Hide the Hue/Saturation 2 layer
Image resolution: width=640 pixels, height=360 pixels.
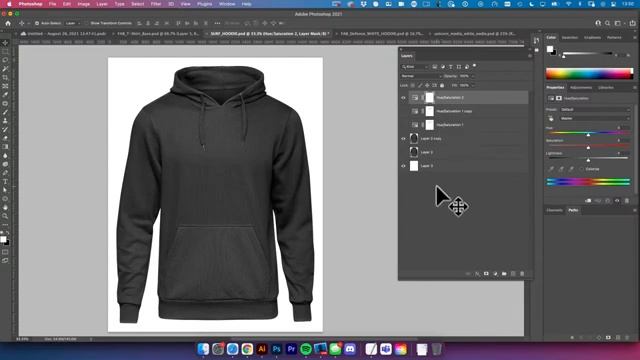pos(403,98)
